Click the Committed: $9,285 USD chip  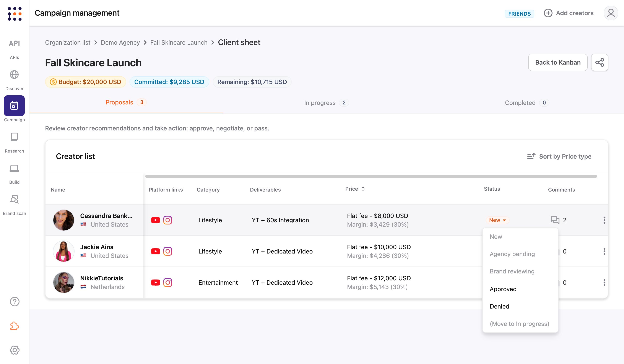pos(169,82)
